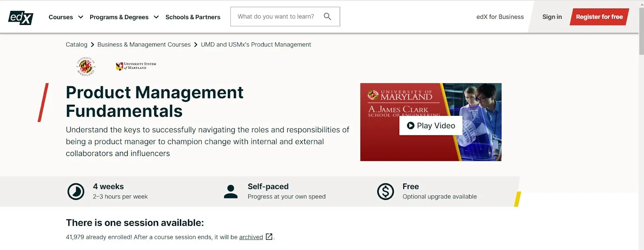644x250 pixels.
Task: Select edX for Business in the header
Action: [x=500, y=17]
